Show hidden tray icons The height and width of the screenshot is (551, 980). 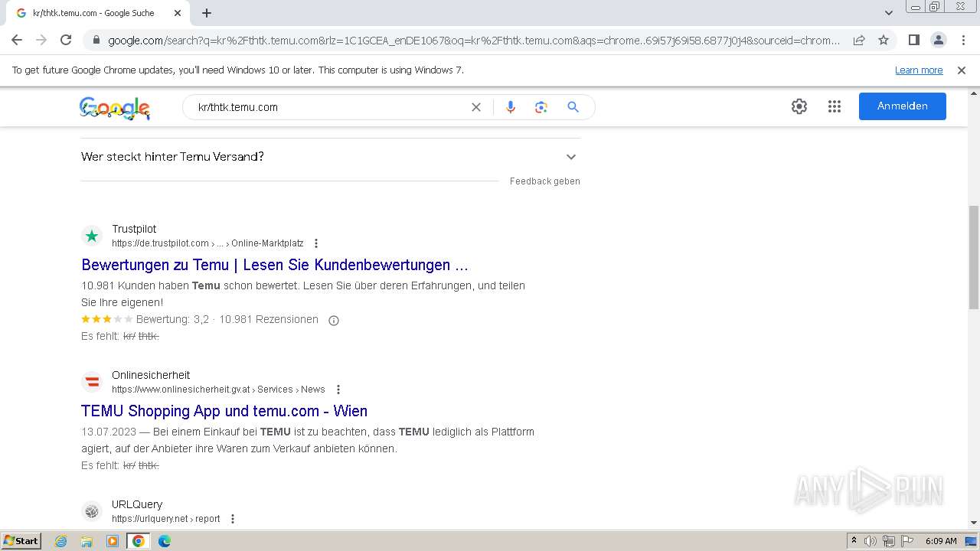click(x=854, y=541)
